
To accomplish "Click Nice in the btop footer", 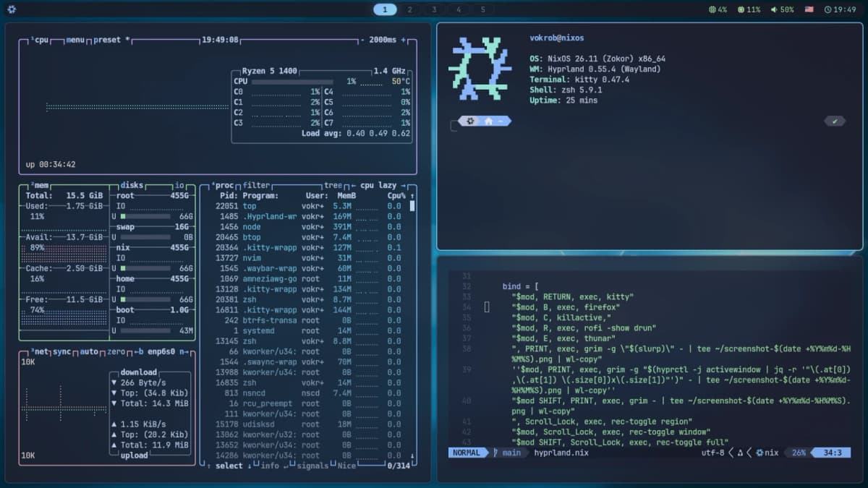I will (x=346, y=466).
